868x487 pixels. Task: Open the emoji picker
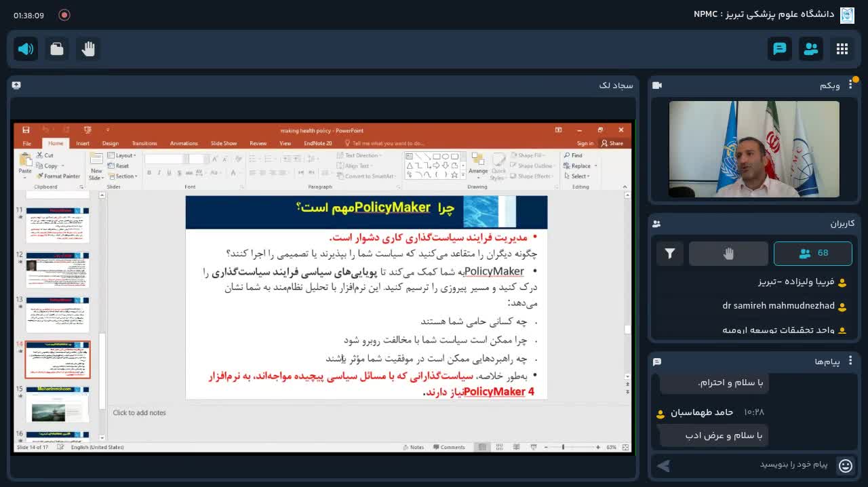point(845,465)
